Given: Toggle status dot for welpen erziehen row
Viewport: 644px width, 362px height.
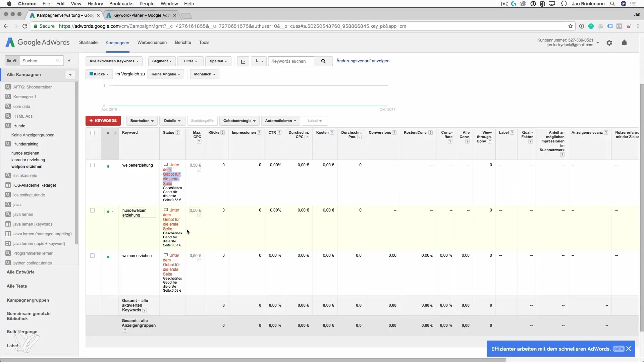Looking at the screenshot, I should click(x=108, y=257).
